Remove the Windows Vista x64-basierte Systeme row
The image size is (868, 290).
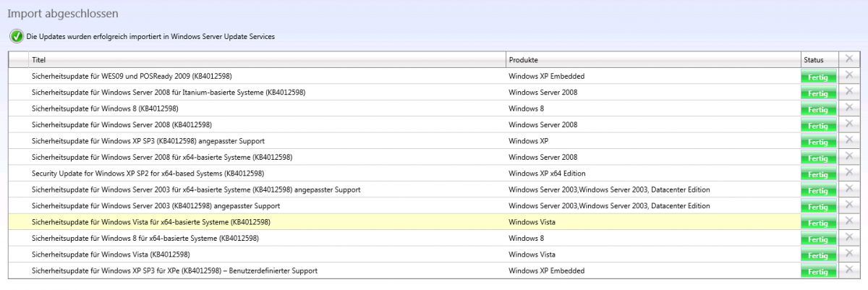(x=849, y=221)
